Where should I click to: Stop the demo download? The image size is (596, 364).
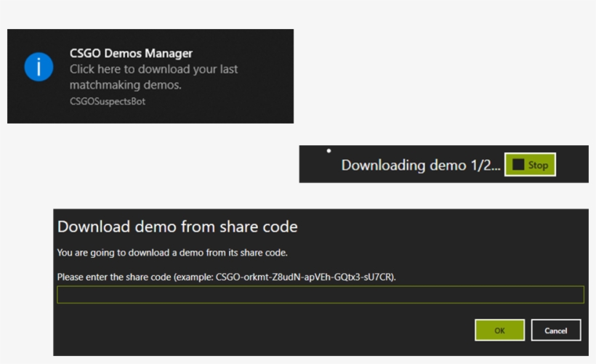click(x=530, y=164)
